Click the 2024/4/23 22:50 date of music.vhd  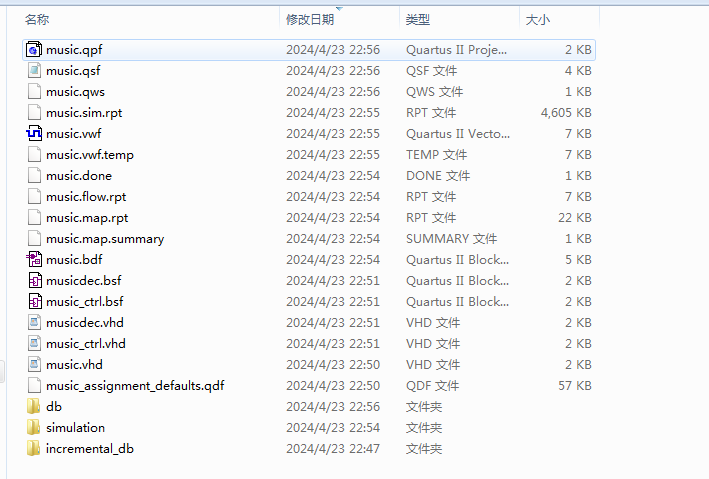point(333,365)
